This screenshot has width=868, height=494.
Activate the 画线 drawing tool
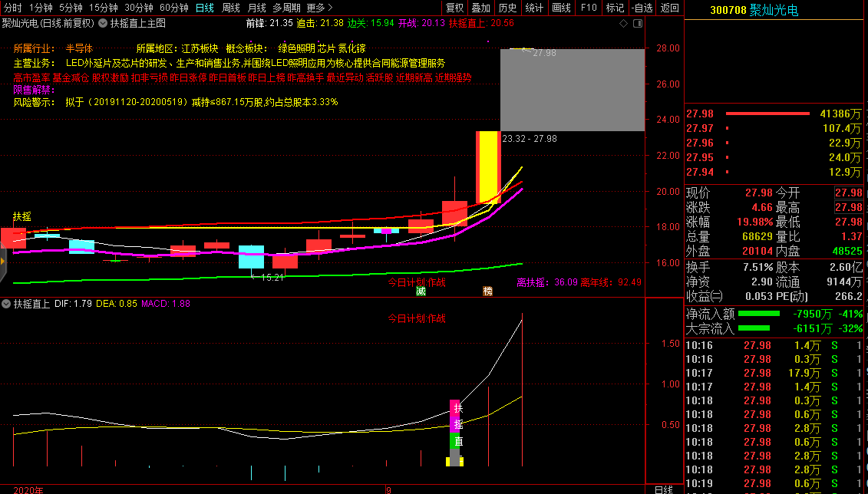pos(561,8)
